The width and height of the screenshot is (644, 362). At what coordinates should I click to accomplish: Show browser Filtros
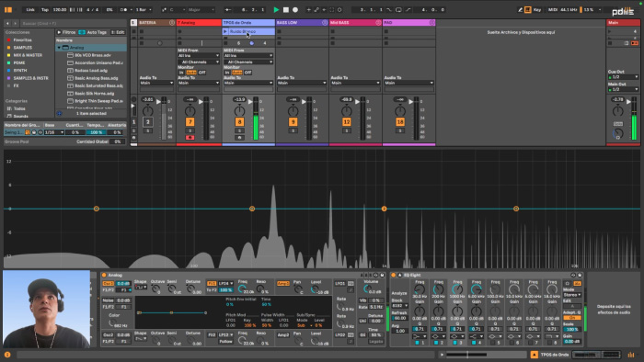click(66, 32)
